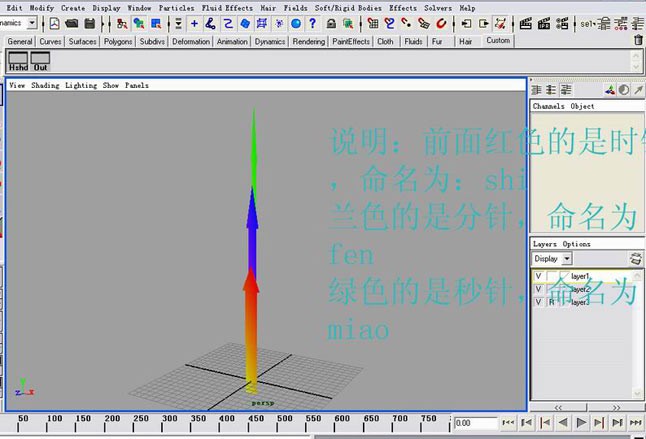Switch to the Custom shelf tab
This screenshot has width=646, height=439.
(x=498, y=40)
